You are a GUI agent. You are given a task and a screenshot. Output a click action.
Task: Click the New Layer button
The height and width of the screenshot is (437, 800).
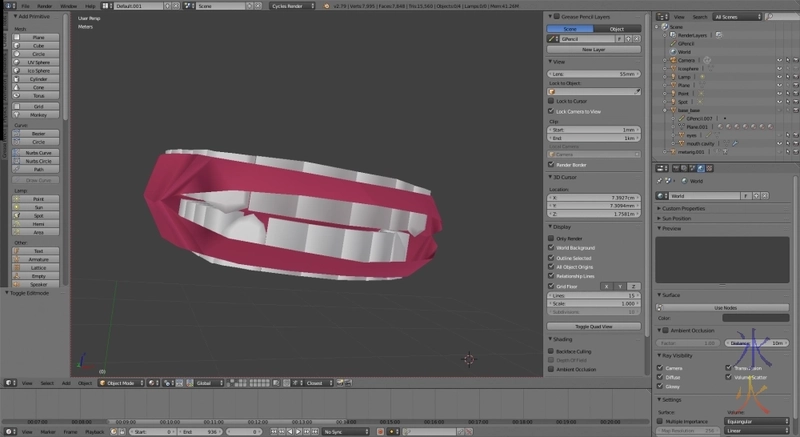coord(594,48)
